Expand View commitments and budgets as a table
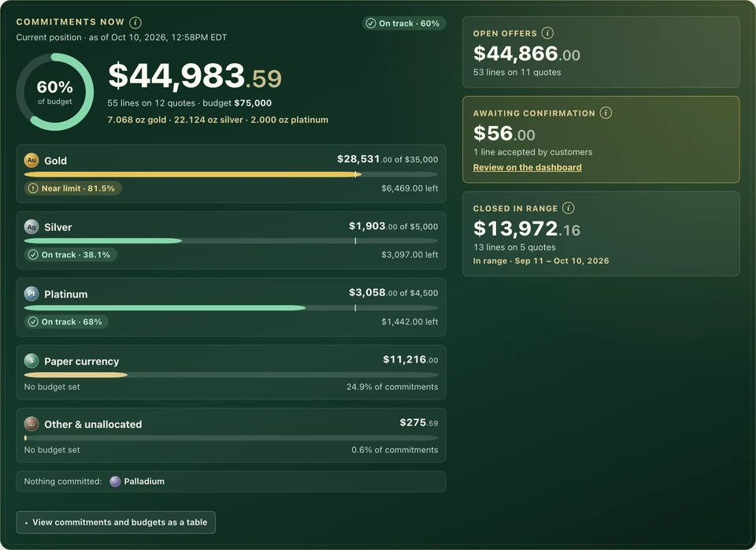Image resolution: width=756 pixels, height=550 pixels. pyautogui.click(x=116, y=522)
